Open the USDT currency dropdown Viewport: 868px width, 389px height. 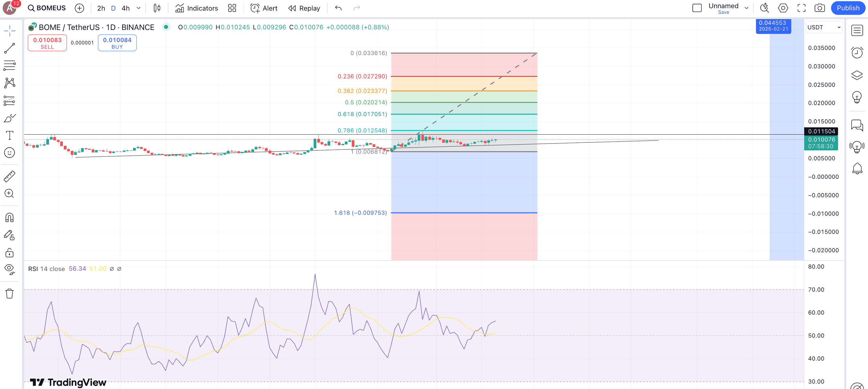click(x=824, y=27)
